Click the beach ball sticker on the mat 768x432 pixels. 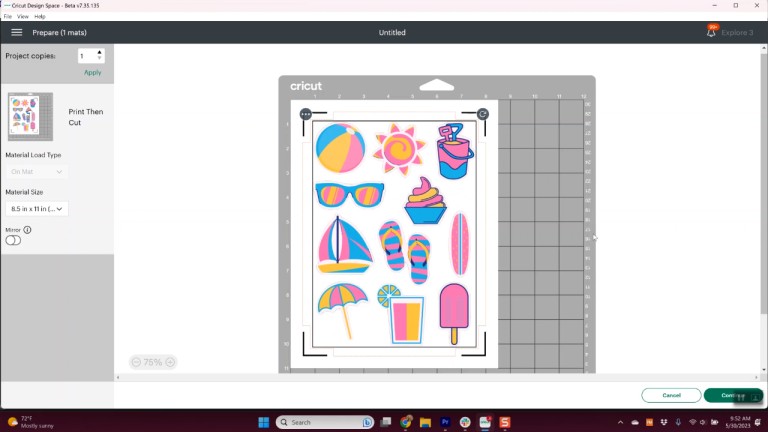340,148
